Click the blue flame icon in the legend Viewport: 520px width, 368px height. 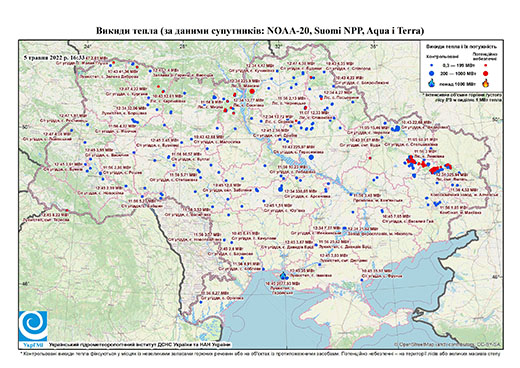click(x=432, y=83)
